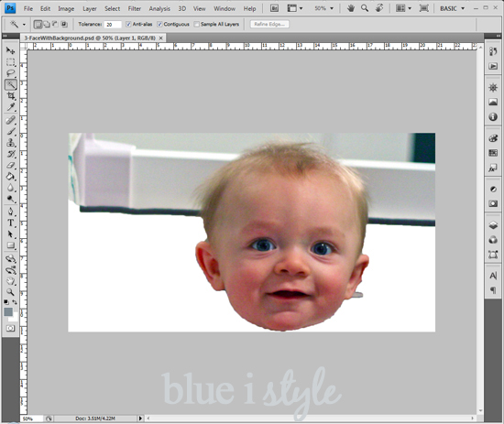This screenshot has height=424, width=504.
Task: Select the Rectangular Marquee tool
Action: tap(11, 62)
